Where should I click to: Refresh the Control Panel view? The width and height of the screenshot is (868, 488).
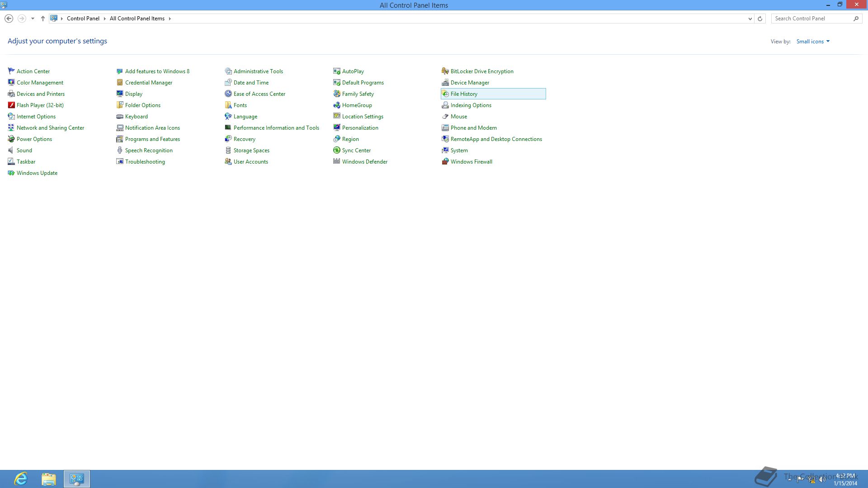point(760,19)
